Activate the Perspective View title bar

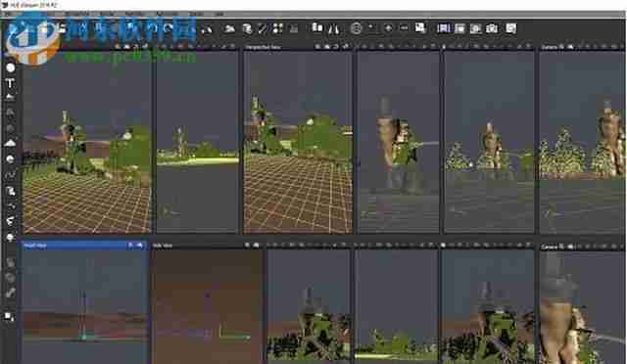(x=298, y=47)
